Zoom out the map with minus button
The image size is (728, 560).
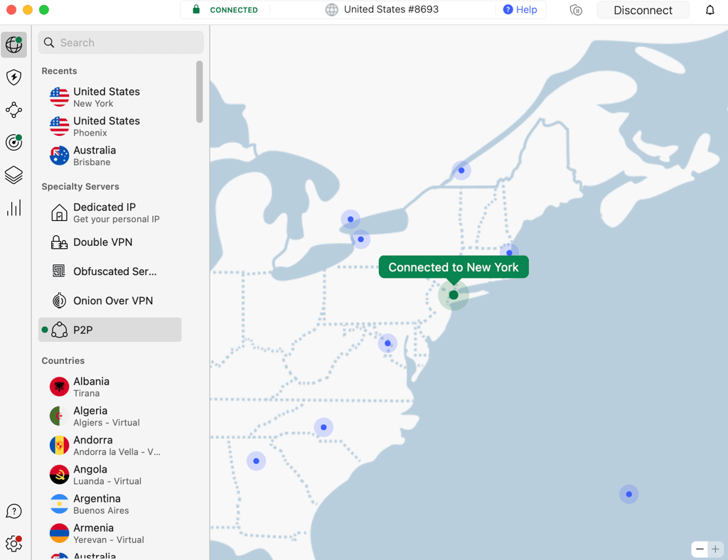point(700,549)
